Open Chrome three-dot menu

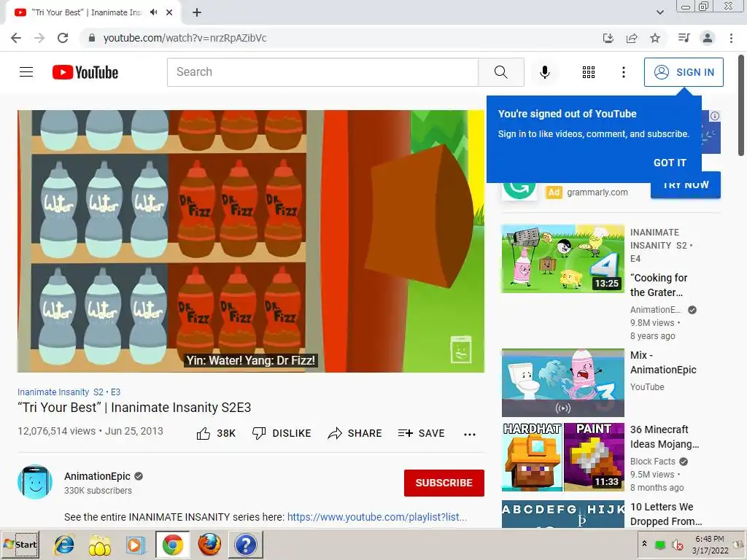[731, 38]
